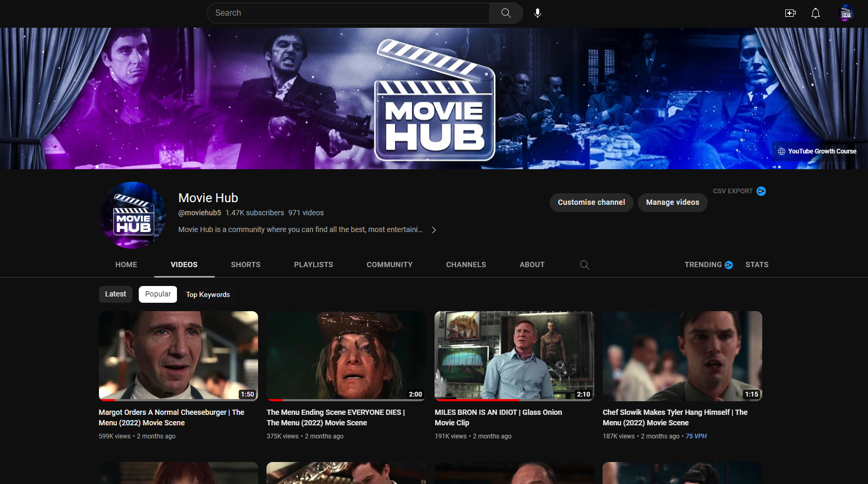The image size is (868, 484).
Task: Click the 1.47K subscribers text
Action: (255, 213)
